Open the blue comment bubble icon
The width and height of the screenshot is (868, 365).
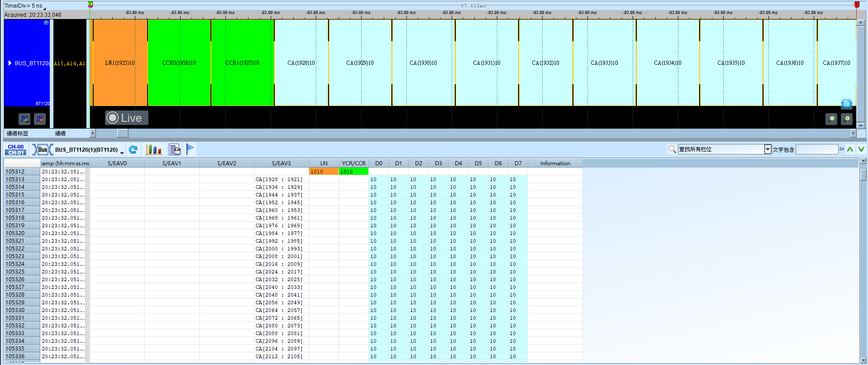(847, 104)
